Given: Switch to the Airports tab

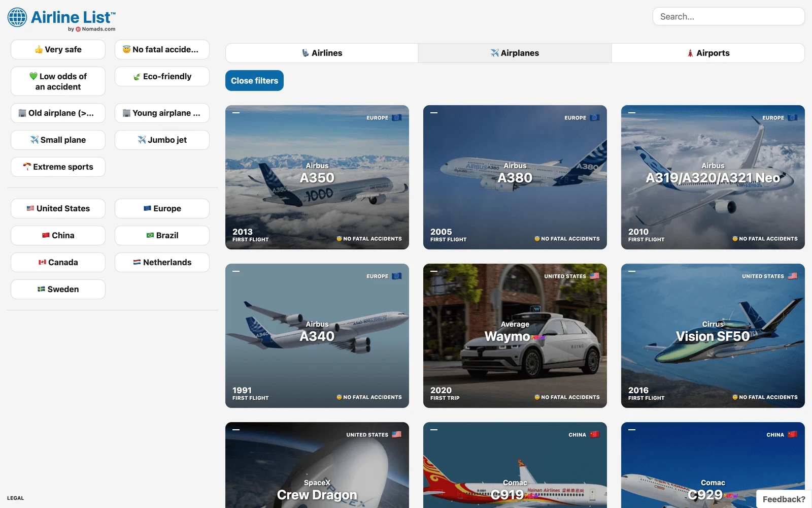Looking at the screenshot, I should tap(708, 53).
